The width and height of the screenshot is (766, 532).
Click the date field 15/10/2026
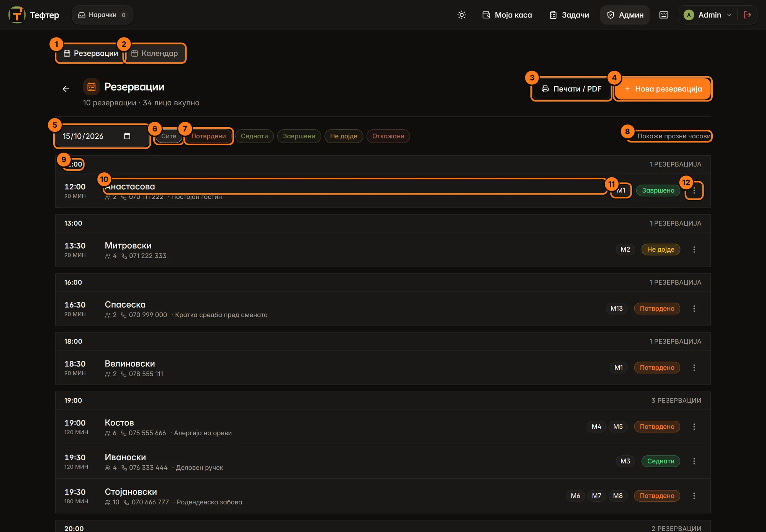[102, 136]
